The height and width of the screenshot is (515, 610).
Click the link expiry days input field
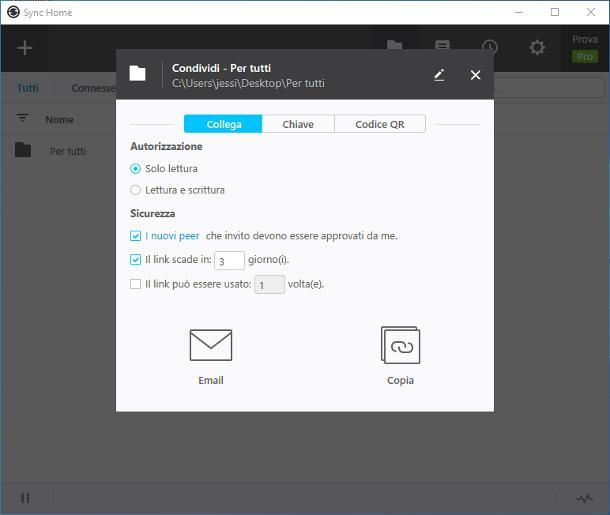click(x=229, y=260)
